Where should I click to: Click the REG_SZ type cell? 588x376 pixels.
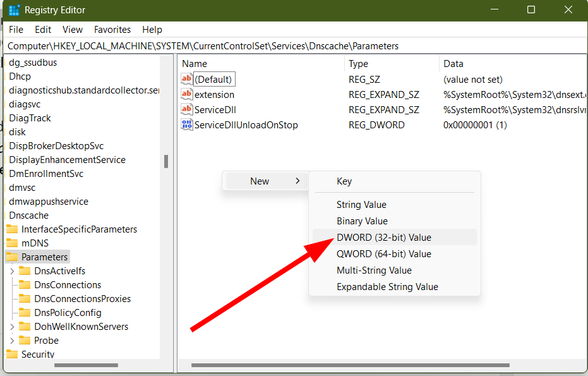coord(364,80)
